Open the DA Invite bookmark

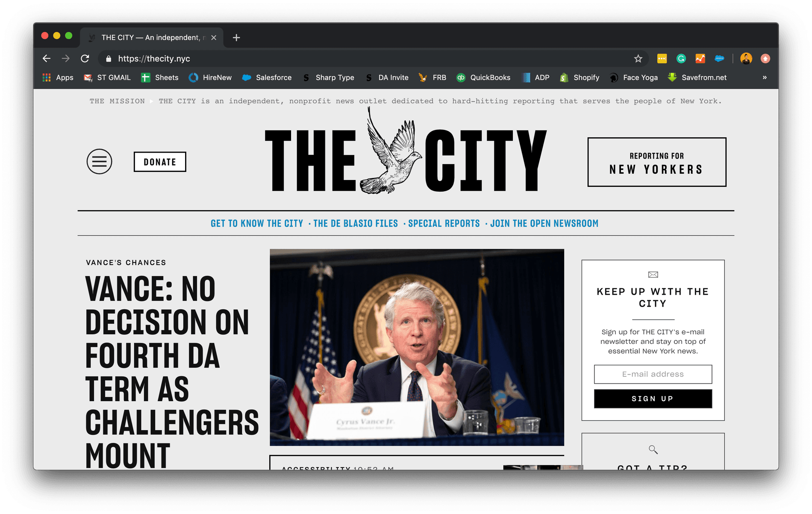(387, 77)
